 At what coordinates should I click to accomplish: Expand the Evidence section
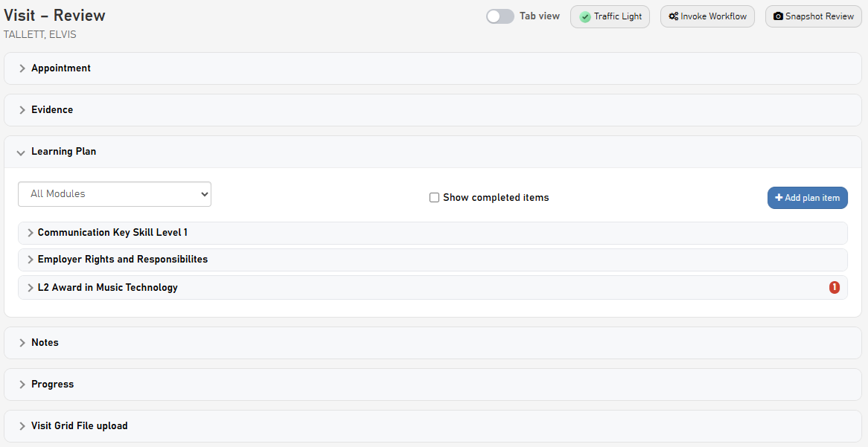(433, 110)
